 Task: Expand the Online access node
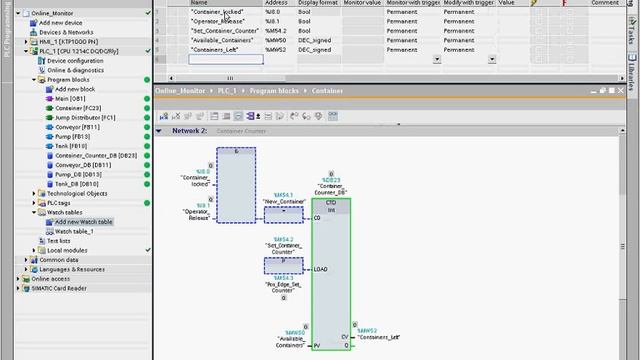tap(18, 279)
